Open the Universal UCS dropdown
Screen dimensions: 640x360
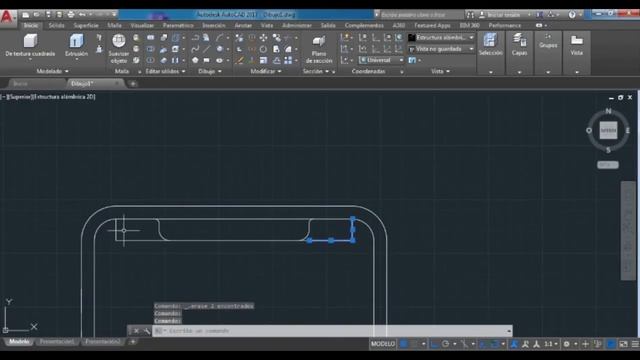381,60
